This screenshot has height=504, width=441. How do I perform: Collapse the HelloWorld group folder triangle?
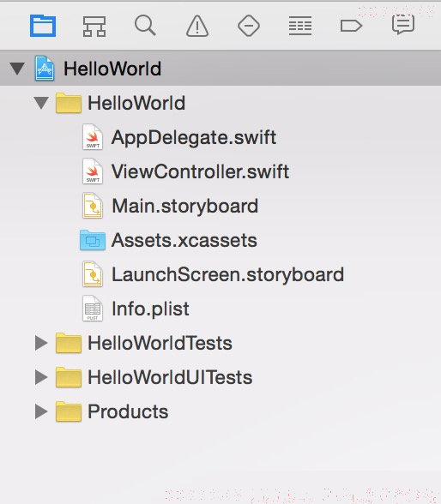pyautogui.click(x=41, y=103)
